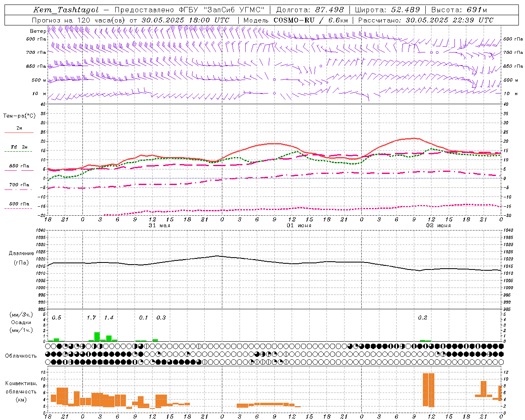Click the 02 июня date label
This screenshot has height=420, width=525.
438,226
